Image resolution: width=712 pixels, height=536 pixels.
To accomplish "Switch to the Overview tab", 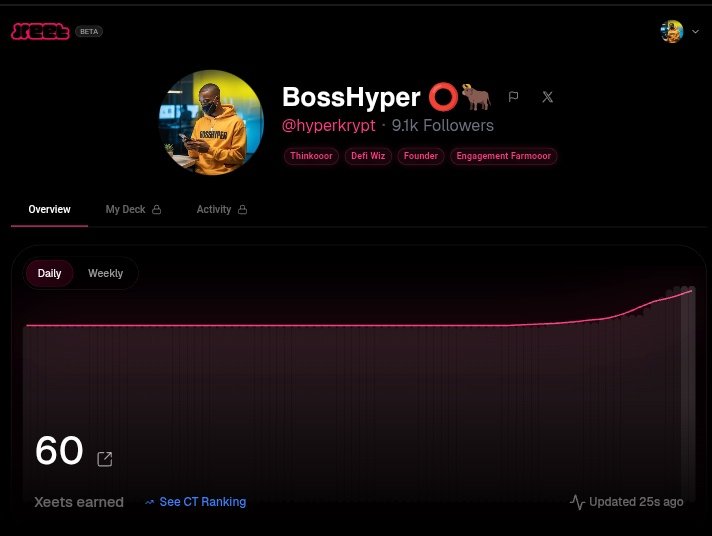I will click(49, 209).
